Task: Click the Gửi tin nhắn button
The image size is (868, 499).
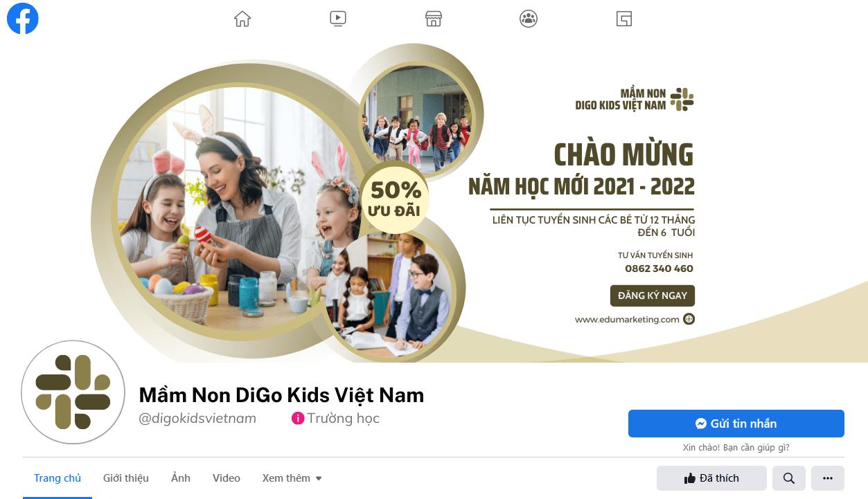Action: (736, 424)
